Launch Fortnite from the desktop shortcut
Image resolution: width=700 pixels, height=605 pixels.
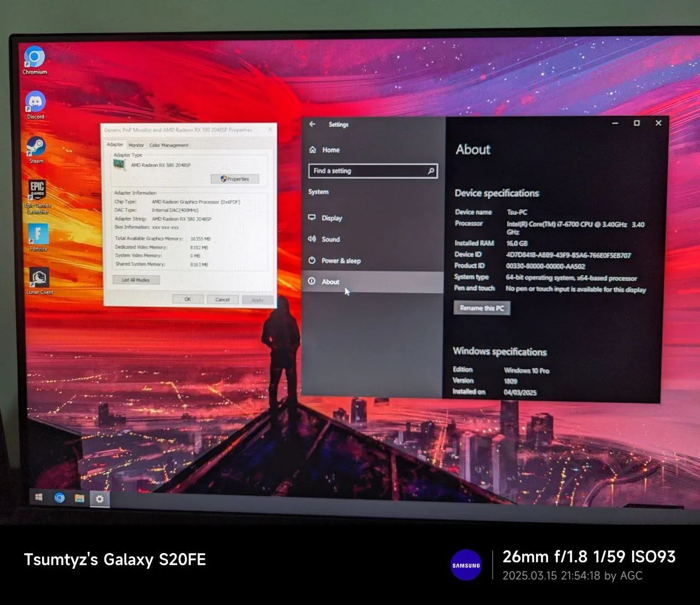point(38,234)
